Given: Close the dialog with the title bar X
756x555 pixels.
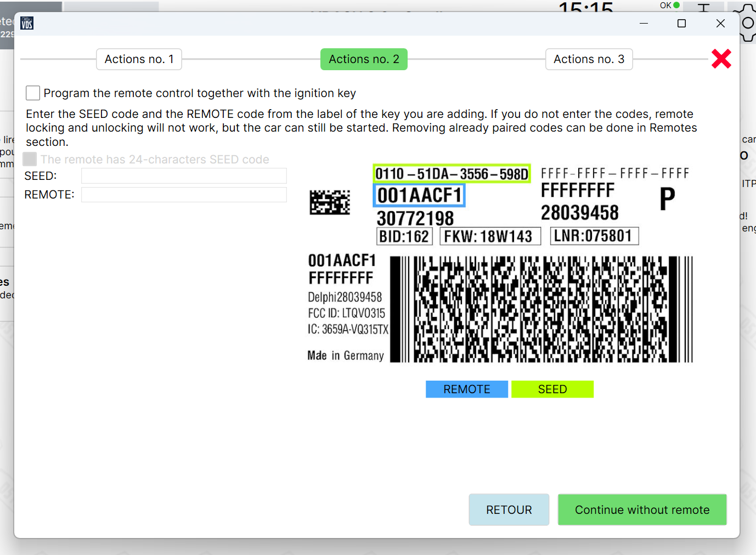Looking at the screenshot, I should coord(720,23).
